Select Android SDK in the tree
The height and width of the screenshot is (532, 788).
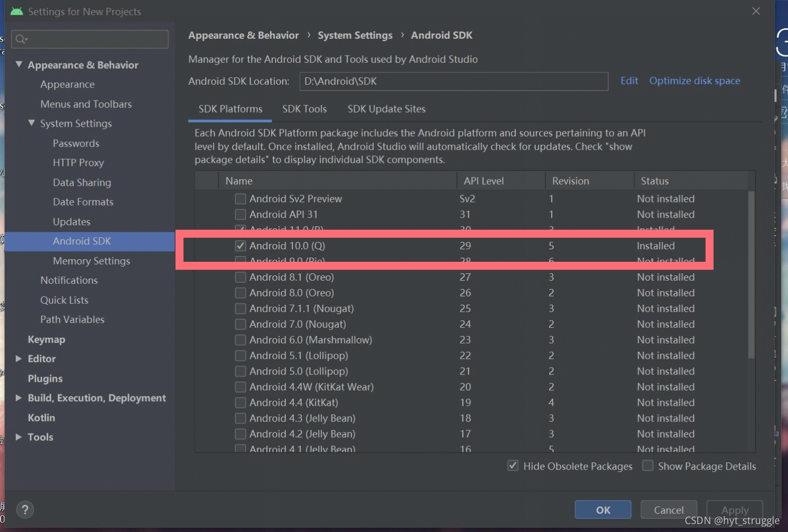[x=90, y=241]
